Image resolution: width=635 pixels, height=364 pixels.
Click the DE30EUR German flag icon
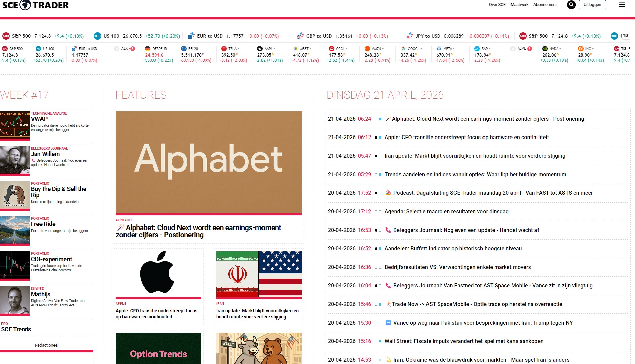point(148,49)
